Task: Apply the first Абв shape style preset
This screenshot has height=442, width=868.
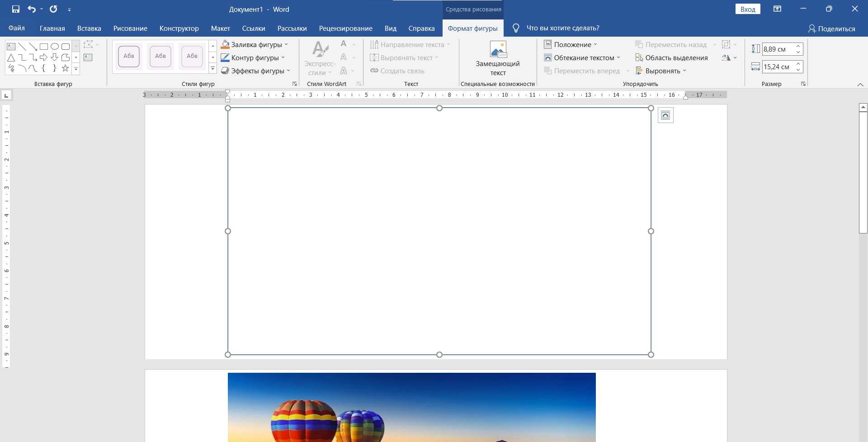Action: click(x=129, y=56)
